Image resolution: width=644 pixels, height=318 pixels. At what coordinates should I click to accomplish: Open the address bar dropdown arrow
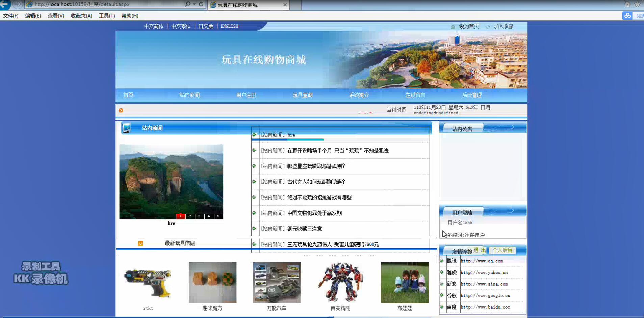click(x=194, y=4)
